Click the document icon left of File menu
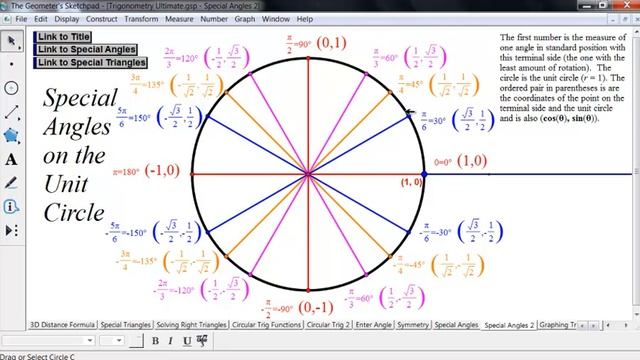This screenshot has height=360, width=640. (x=7, y=19)
